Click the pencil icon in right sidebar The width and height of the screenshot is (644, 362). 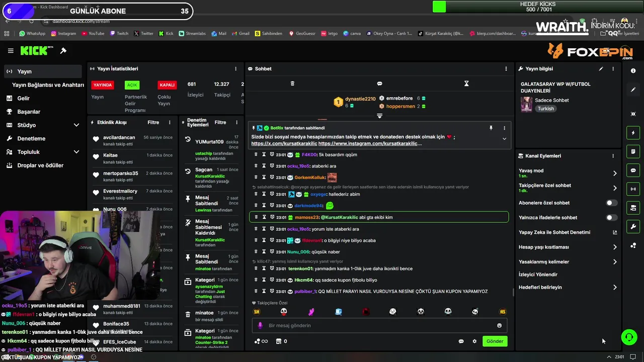pos(633,89)
